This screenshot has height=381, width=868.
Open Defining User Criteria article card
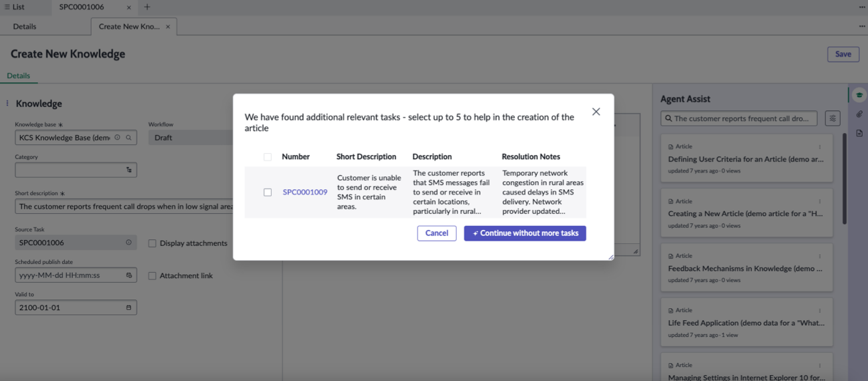coord(746,158)
